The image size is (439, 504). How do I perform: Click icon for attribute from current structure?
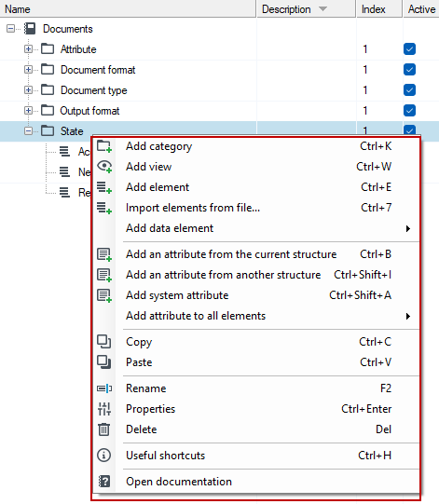pyautogui.click(x=104, y=254)
